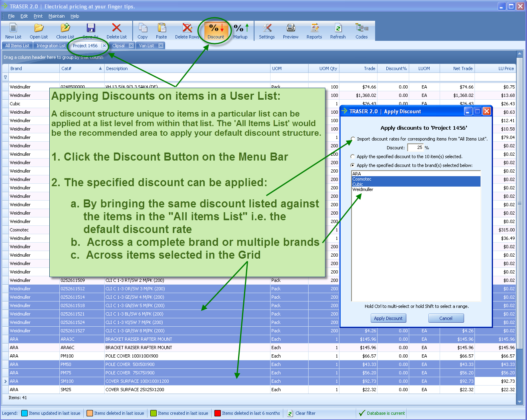Switch to the Van List tab
The width and height of the screenshot is (527, 420).
[x=147, y=46]
